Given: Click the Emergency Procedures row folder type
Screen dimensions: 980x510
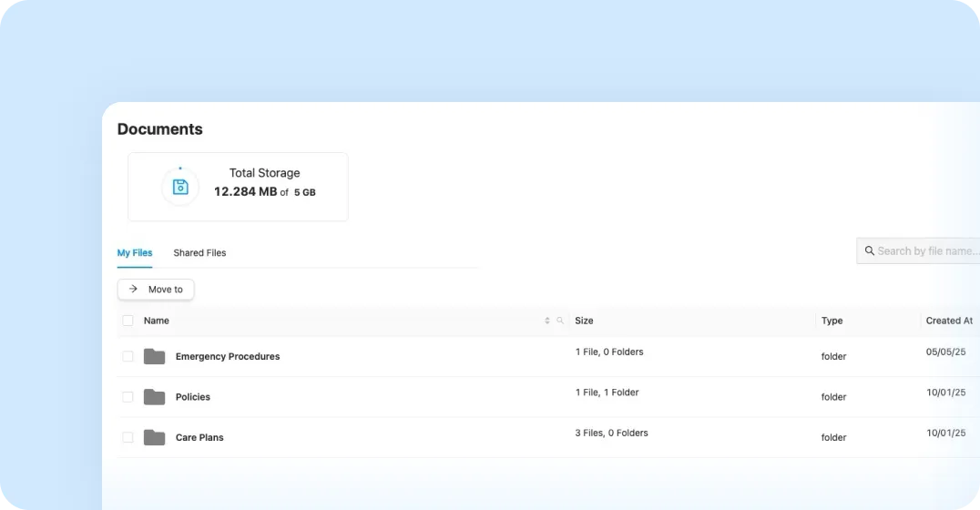Looking at the screenshot, I should click(x=833, y=356).
